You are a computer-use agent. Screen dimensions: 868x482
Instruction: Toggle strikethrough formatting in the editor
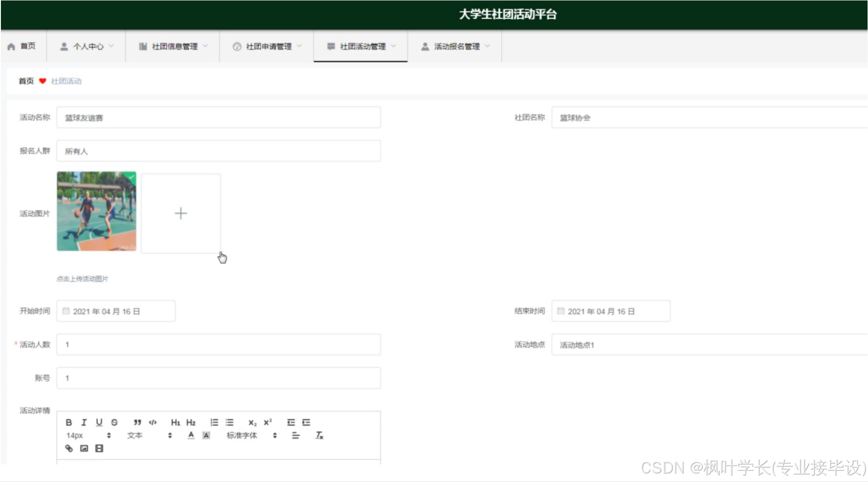(115, 422)
